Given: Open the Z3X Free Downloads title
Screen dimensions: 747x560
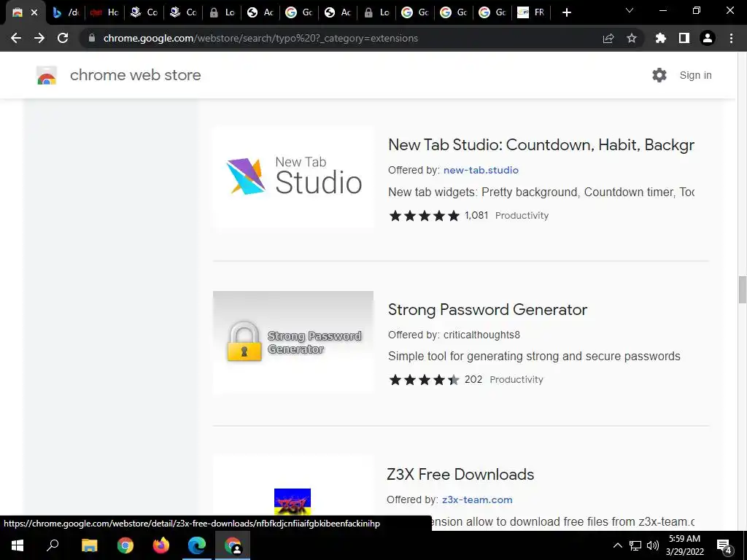Looking at the screenshot, I should pyautogui.click(x=460, y=474).
